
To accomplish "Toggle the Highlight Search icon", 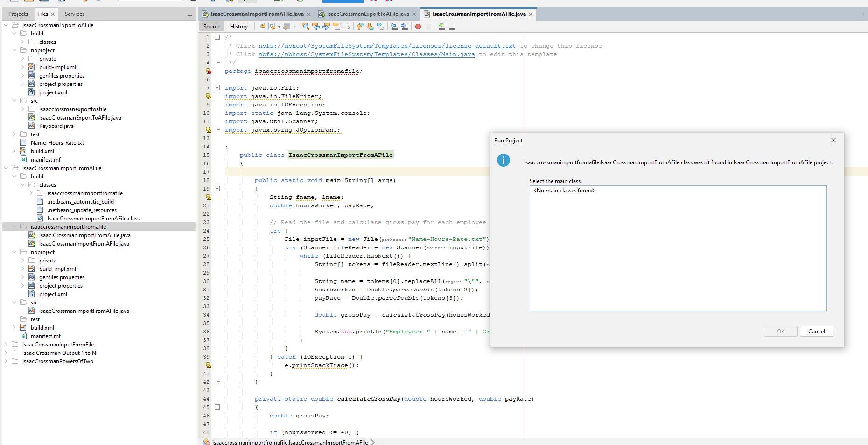I will click(337, 27).
